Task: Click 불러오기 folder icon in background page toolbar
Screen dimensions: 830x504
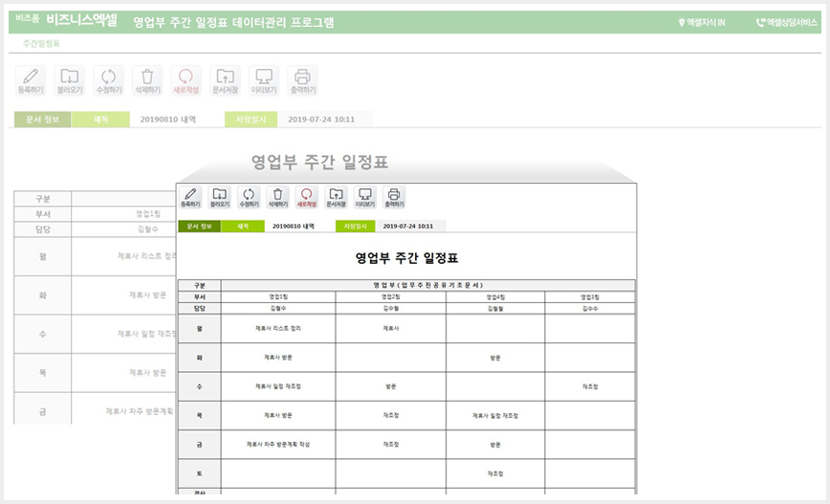Action: tap(70, 80)
